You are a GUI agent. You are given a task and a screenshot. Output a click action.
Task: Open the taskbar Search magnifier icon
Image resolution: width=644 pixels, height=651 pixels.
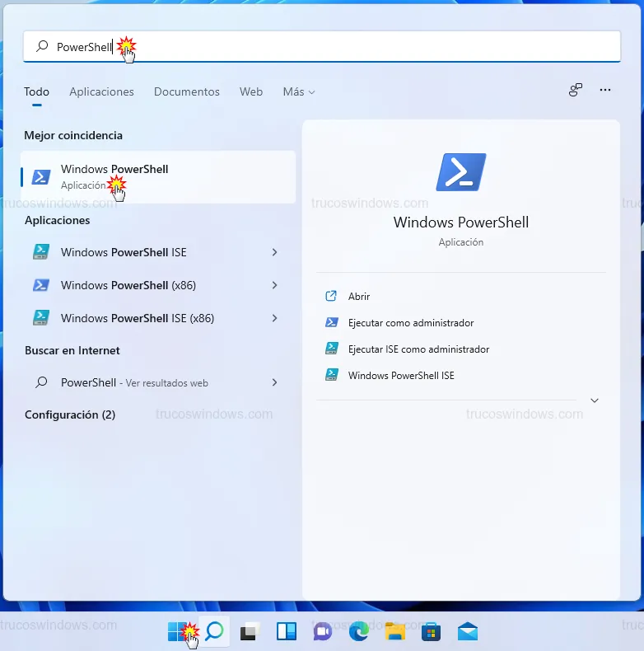[214, 632]
